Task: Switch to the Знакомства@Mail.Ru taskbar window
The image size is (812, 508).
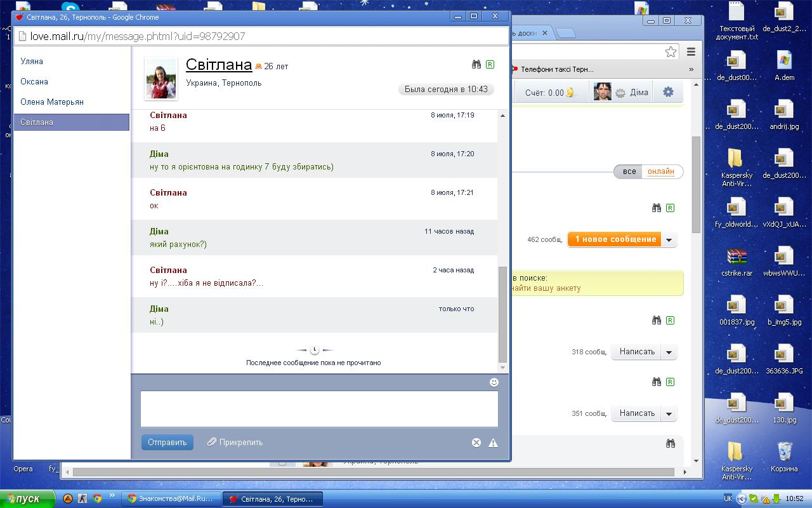Action: [x=171, y=499]
